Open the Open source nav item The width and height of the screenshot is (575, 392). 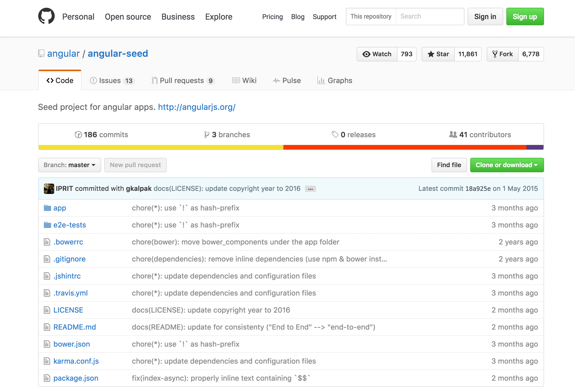point(128,17)
